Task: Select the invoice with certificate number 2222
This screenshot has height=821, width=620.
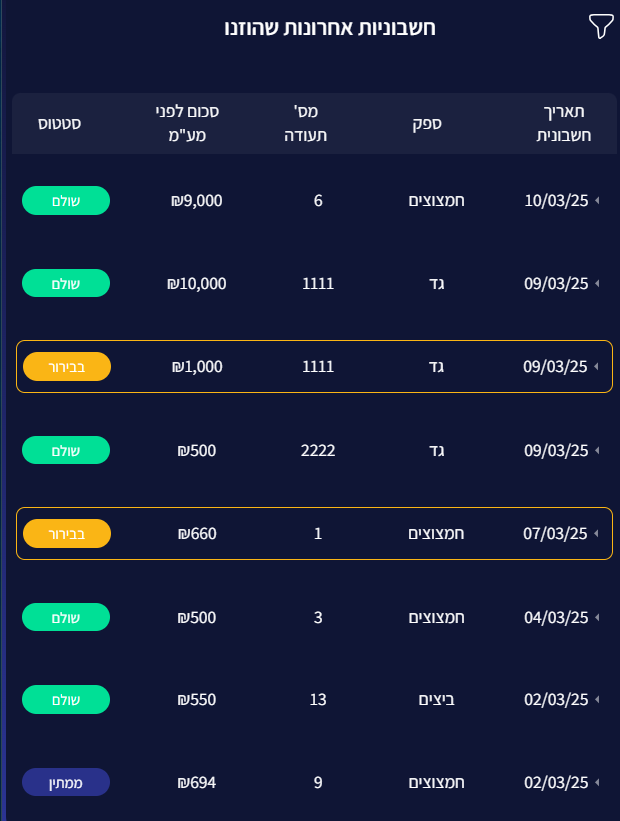Action: [x=318, y=450]
